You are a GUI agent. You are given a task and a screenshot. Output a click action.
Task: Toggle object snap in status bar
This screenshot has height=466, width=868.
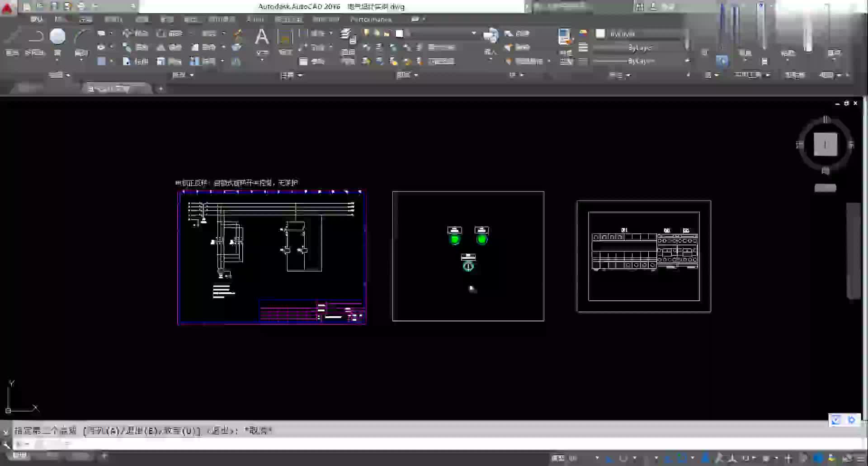682,458
